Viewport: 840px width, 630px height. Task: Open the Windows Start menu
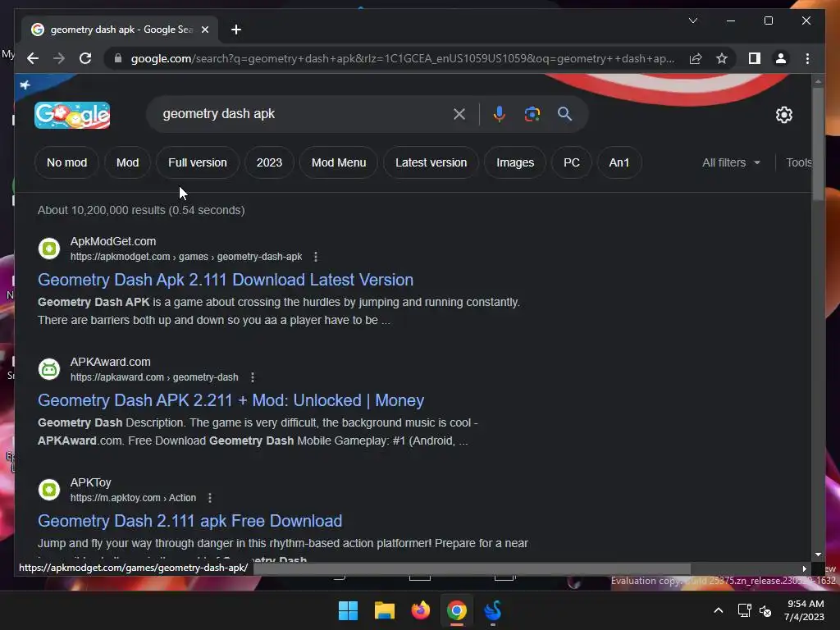(348, 610)
